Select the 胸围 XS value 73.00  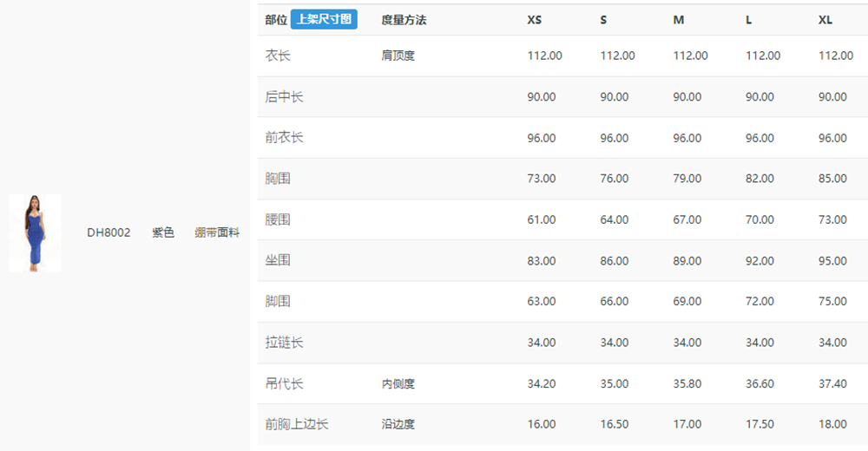pos(542,179)
